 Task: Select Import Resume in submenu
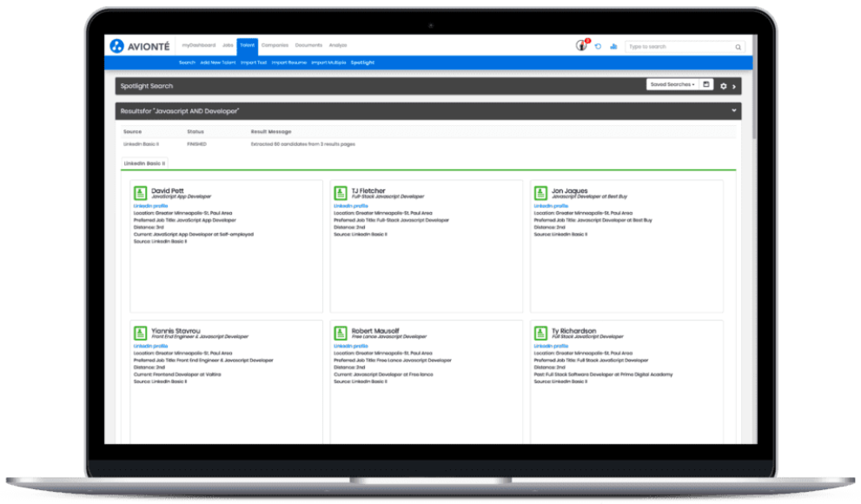tap(288, 63)
